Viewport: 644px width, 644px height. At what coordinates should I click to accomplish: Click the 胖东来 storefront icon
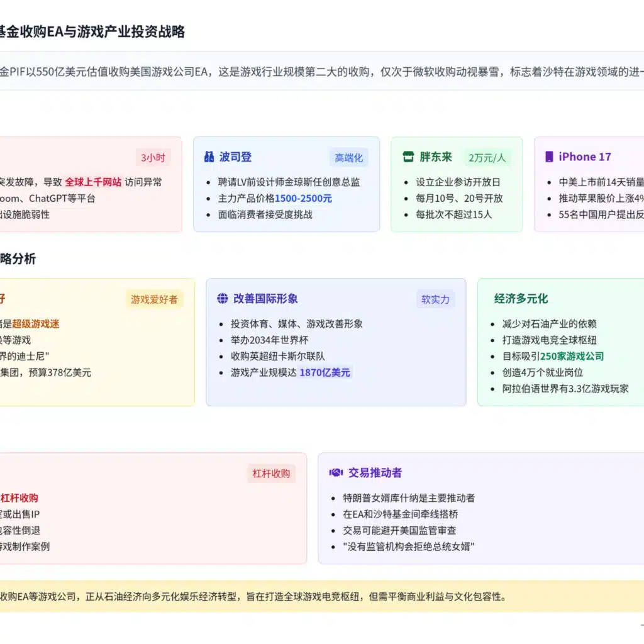pyautogui.click(x=409, y=157)
